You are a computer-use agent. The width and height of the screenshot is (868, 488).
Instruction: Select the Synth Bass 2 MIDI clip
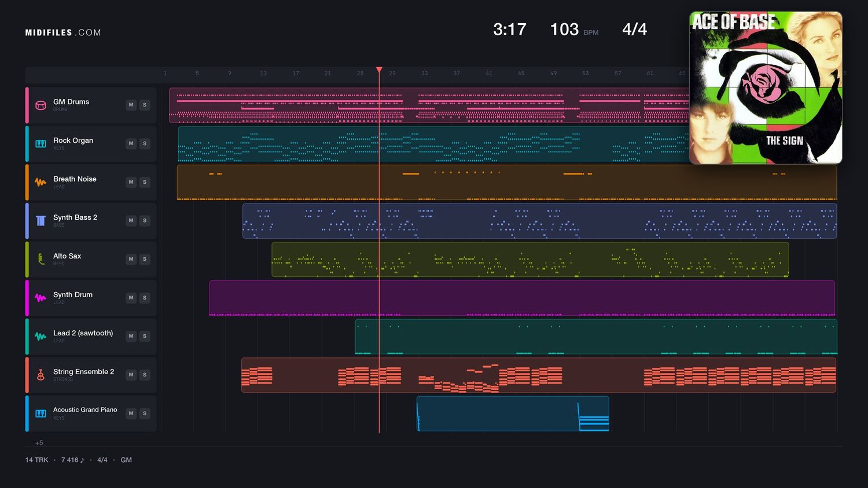click(540, 221)
